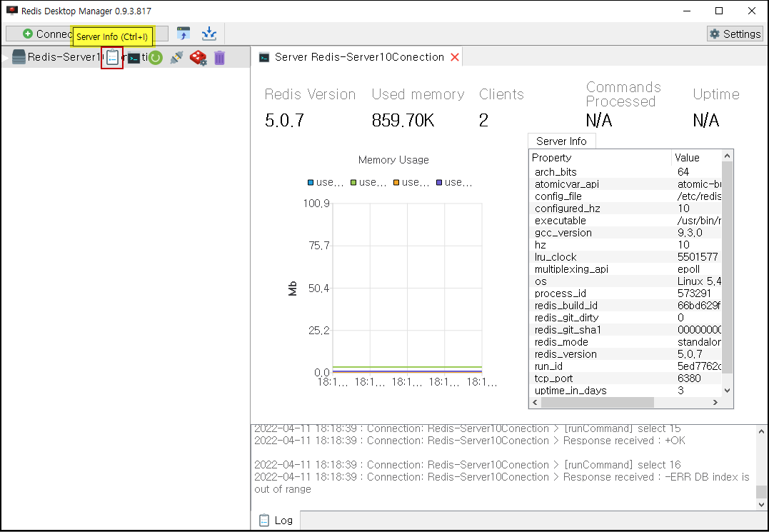Toggle the blue legend series swatch

click(x=311, y=183)
